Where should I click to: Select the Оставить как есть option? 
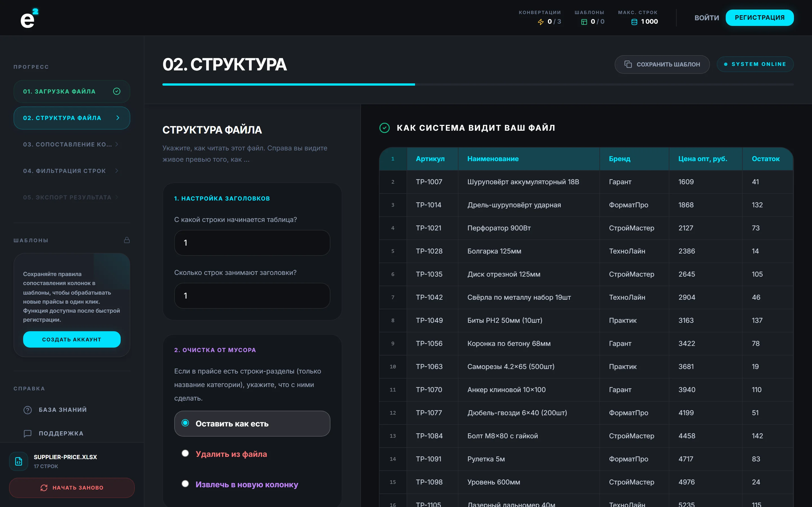pos(252,424)
